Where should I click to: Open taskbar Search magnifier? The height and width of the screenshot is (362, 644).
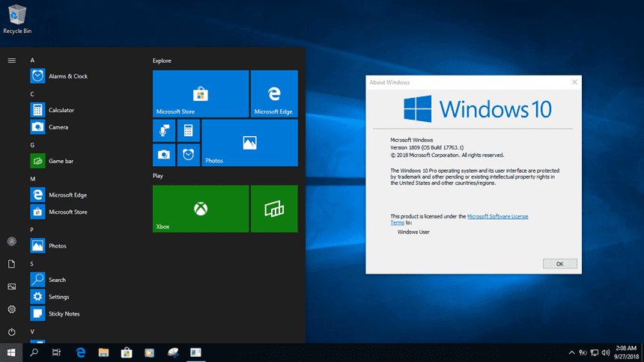34,352
